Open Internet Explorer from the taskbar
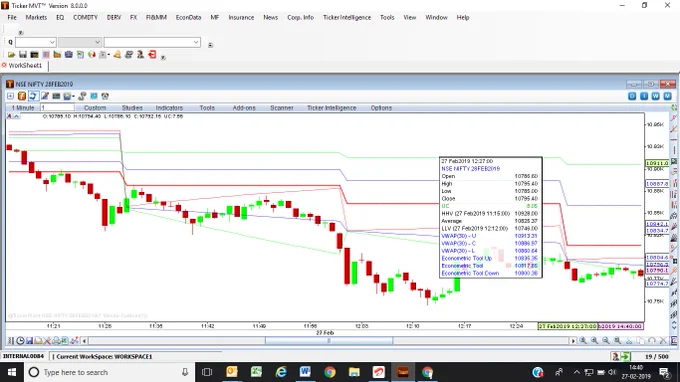This screenshot has width=680, height=382. (281, 372)
